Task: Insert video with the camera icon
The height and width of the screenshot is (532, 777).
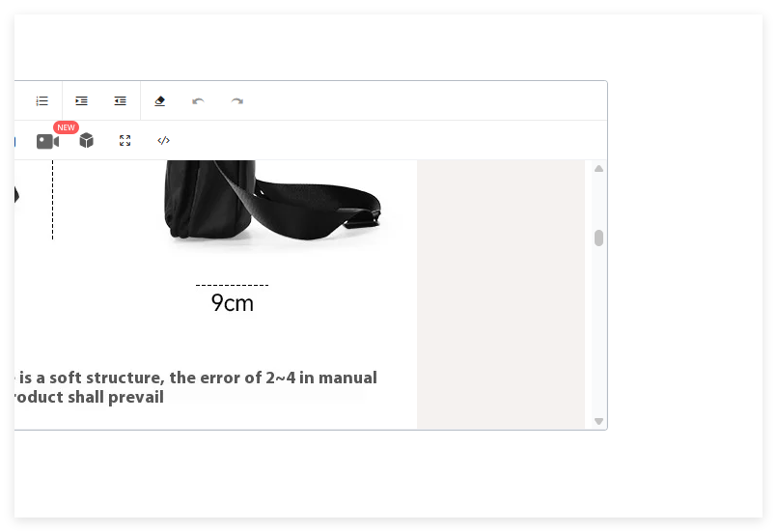Action: tap(47, 141)
